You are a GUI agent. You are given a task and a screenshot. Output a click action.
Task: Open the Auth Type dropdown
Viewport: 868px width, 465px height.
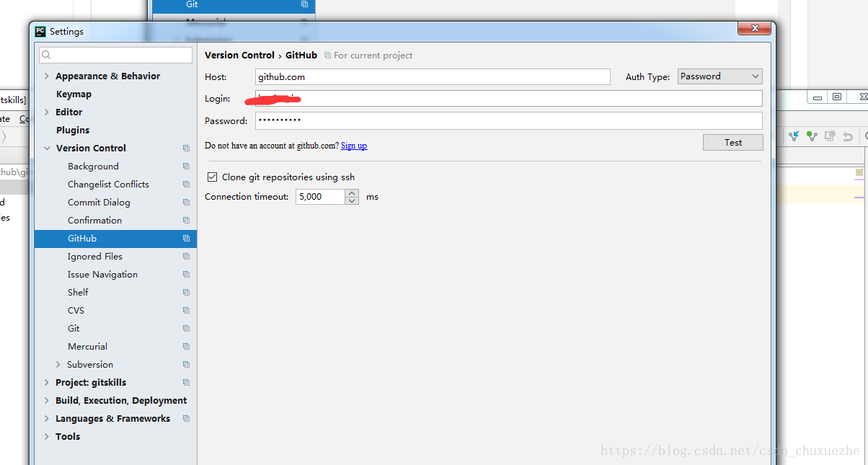click(x=720, y=76)
